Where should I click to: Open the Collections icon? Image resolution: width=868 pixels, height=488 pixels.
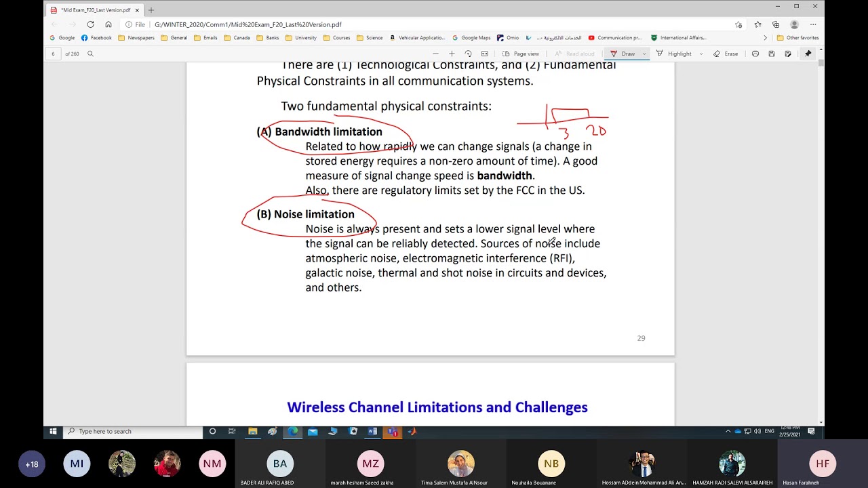click(776, 24)
